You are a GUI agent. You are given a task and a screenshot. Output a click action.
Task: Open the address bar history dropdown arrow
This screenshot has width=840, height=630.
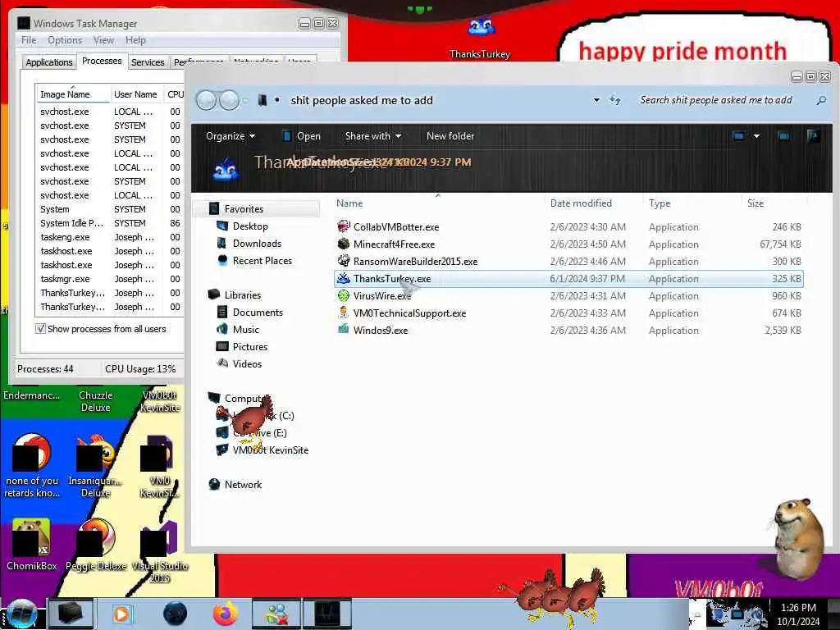(x=596, y=100)
